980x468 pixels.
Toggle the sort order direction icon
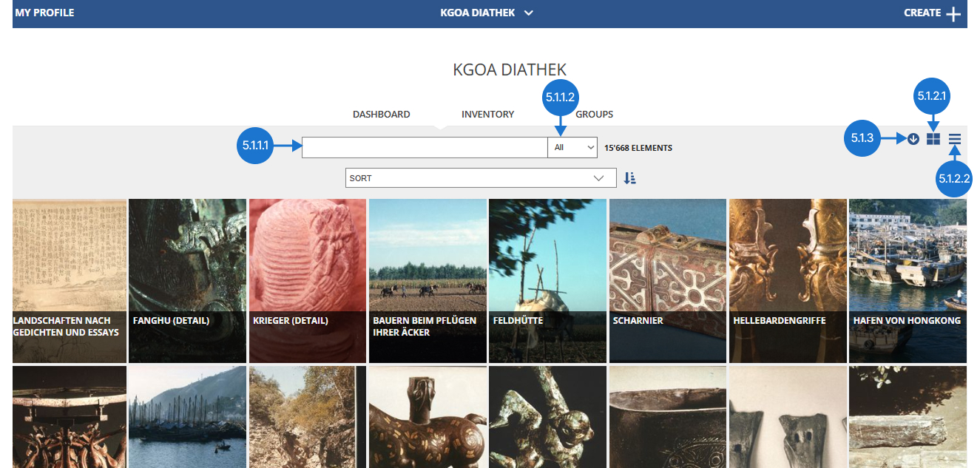[629, 178]
